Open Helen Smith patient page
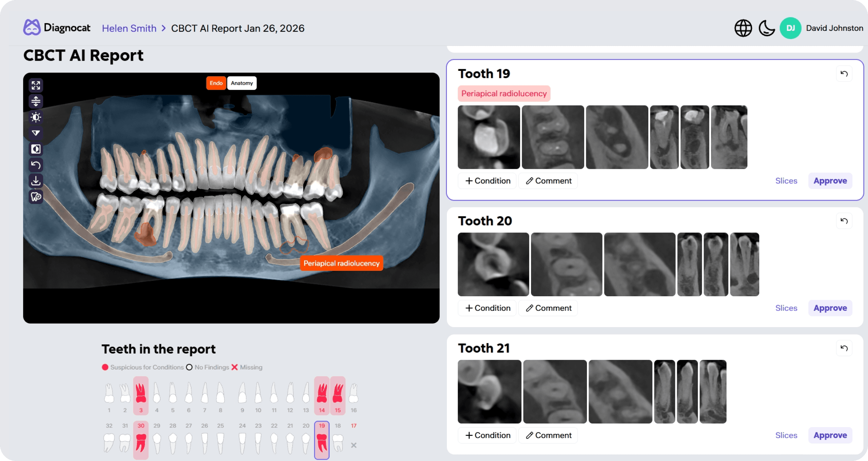Screen dimensions: 868x461 129,28
